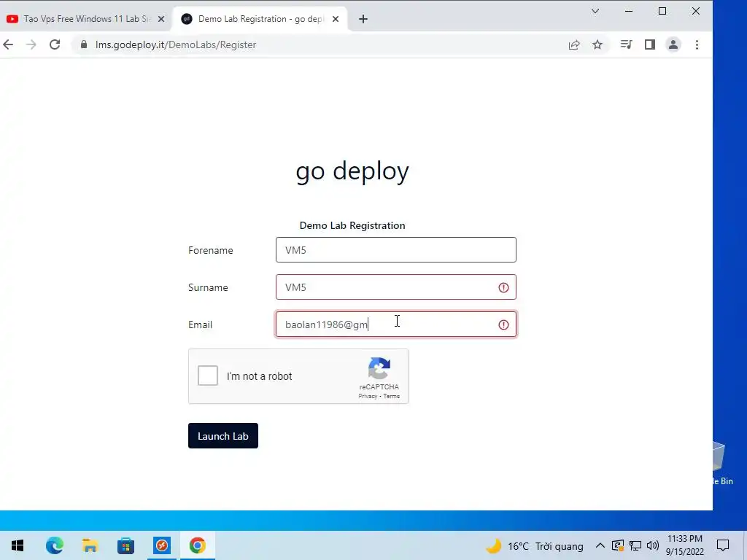Open the media control icon in toolbar
This screenshot has height=560, width=747.
(626, 44)
